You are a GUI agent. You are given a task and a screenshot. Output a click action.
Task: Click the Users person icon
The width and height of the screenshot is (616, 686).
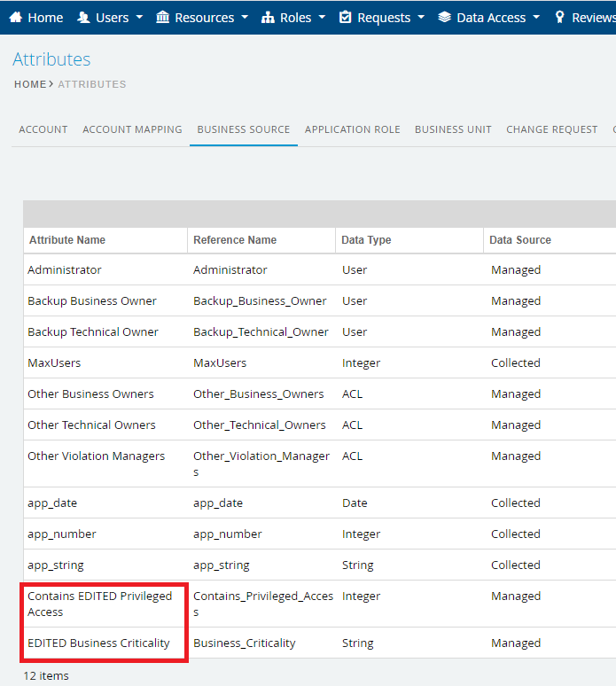tap(83, 18)
